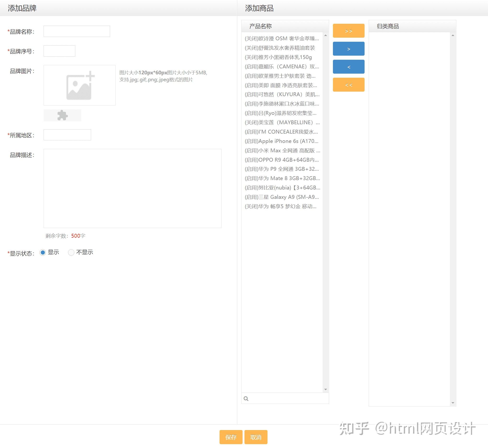Click the move-all-left '<<' button
Viewport: 488px width, 448px height.
349,85
